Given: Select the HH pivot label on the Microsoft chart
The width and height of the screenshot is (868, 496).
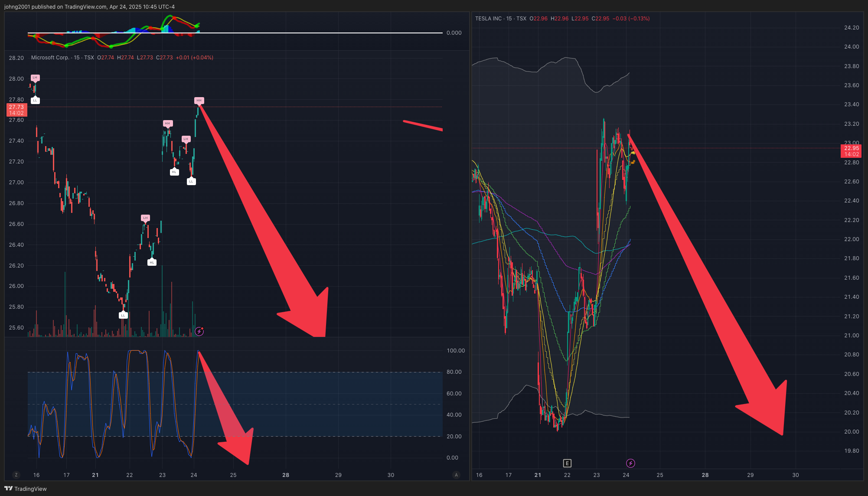Looking at the screenshot, I should [199, 101].
